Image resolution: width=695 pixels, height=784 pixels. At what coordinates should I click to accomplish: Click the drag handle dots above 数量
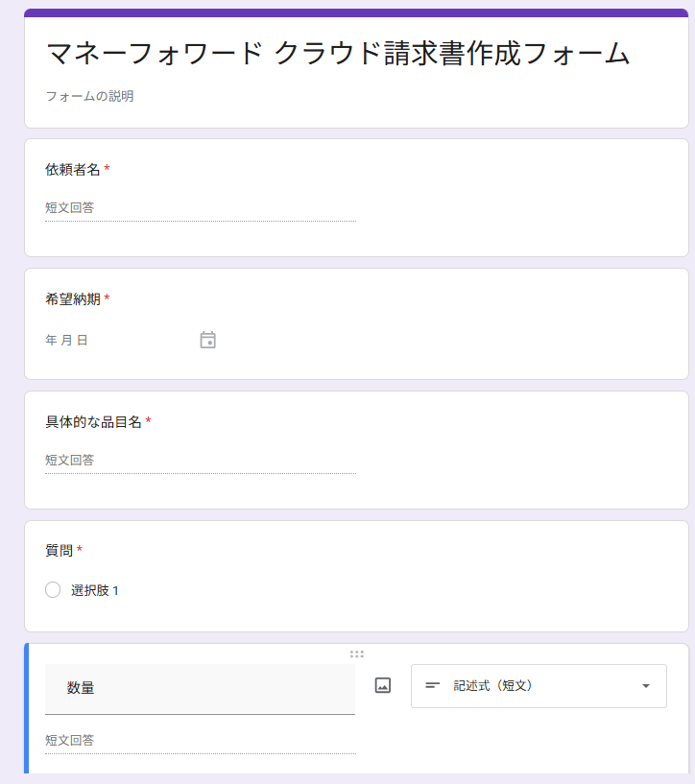point(357,654)
